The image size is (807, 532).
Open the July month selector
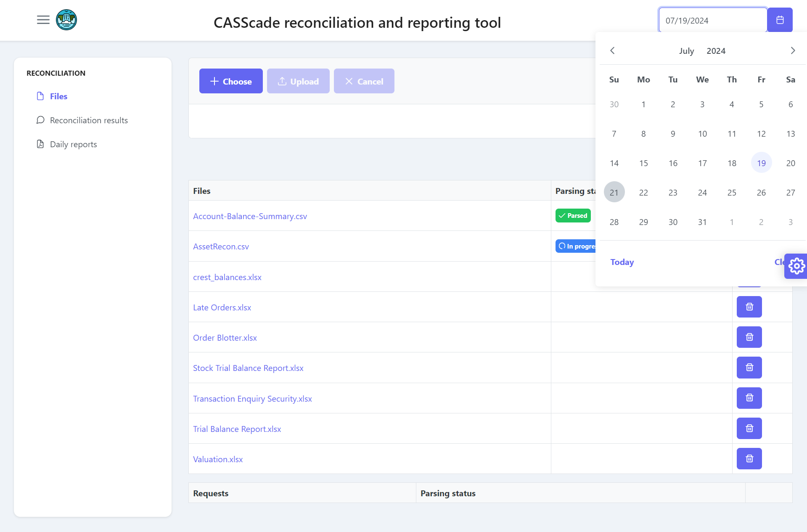[686, 51]
